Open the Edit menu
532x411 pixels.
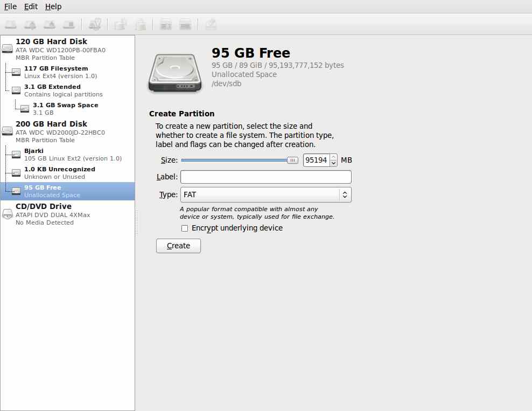[x=31, y=6]
